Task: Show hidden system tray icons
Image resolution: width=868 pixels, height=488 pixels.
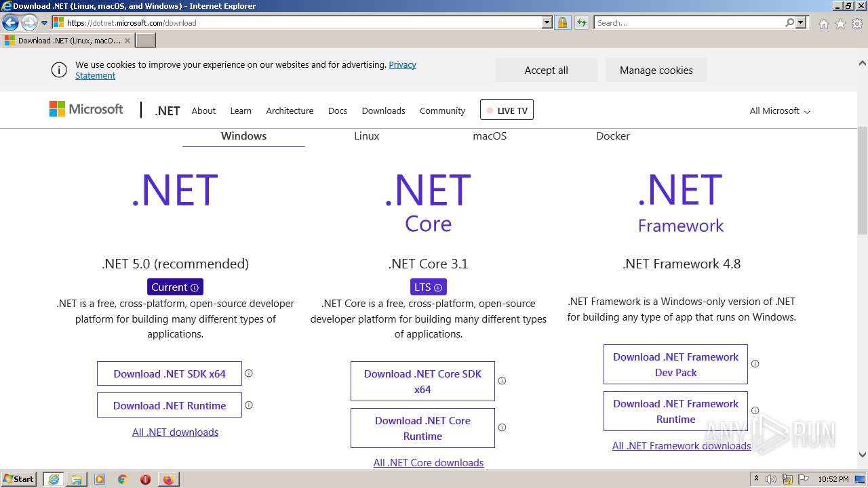Action: tap(756, 479)
